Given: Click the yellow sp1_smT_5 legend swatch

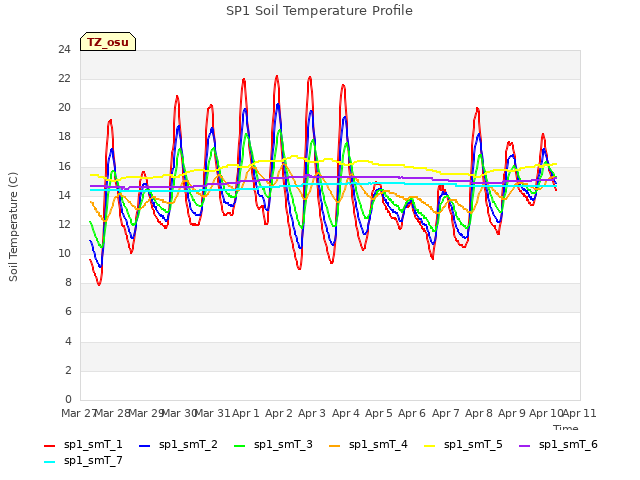Looking at the screenshot, I should coord(429,446).
